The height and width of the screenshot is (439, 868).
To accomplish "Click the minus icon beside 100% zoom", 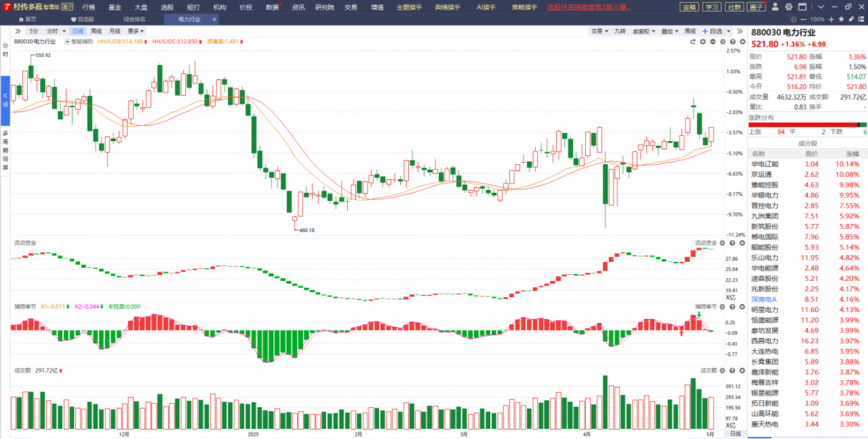I will click(803, 19).
